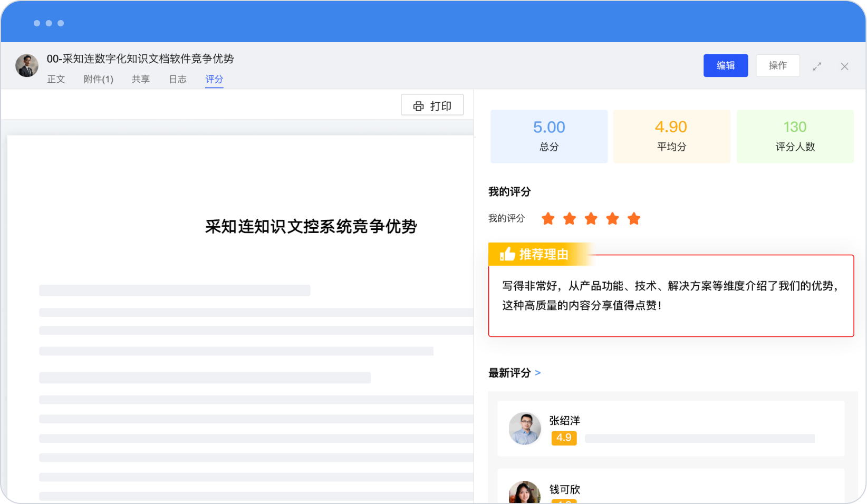Open the 日志 log tab
The width and height of the screenshot is (867, 504).
tap(178, 79)
